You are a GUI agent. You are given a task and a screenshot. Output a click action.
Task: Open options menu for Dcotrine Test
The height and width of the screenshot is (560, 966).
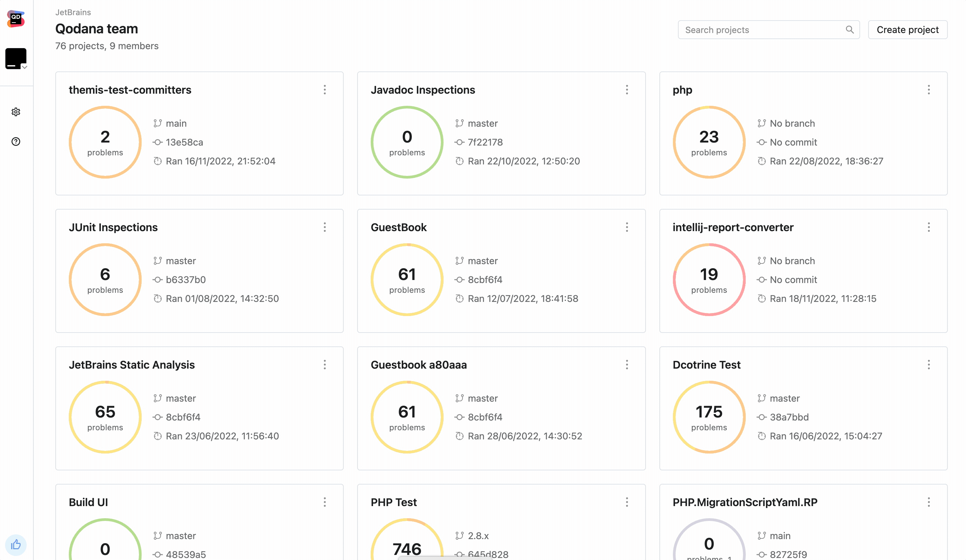coord(929,365)
